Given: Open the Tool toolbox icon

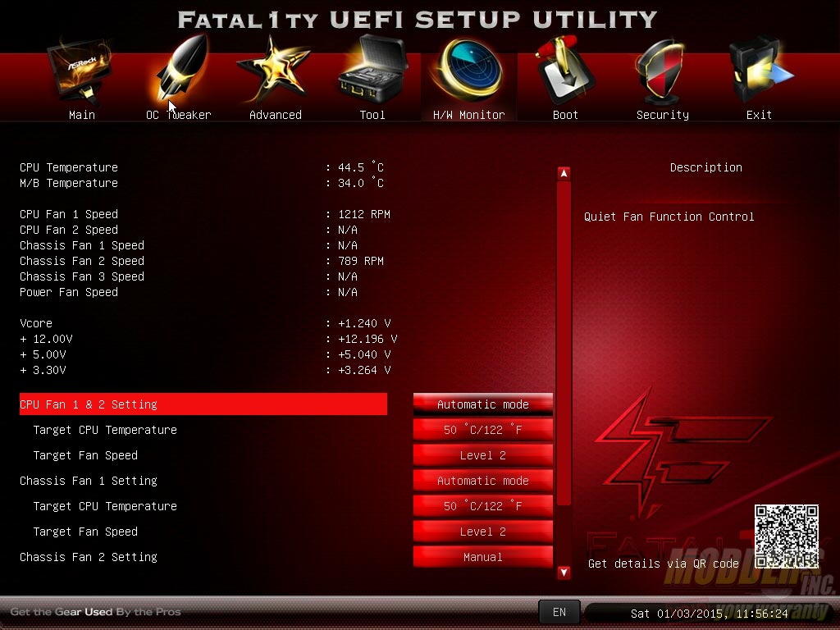Looking at the screenshot, I should point(373,69).
